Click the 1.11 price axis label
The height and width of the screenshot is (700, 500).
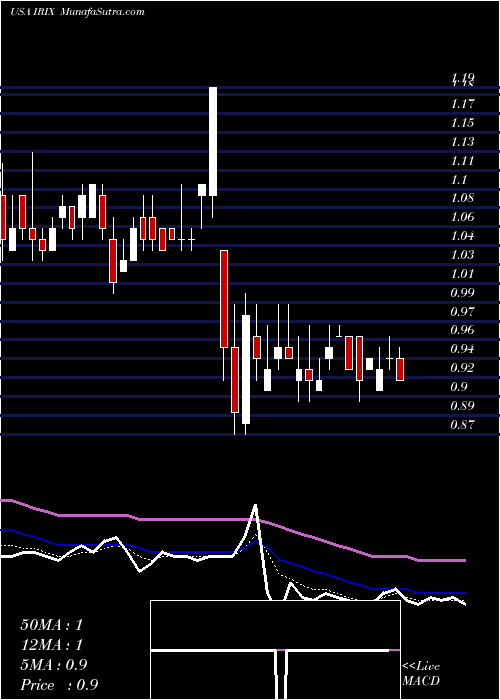point(463,161)
